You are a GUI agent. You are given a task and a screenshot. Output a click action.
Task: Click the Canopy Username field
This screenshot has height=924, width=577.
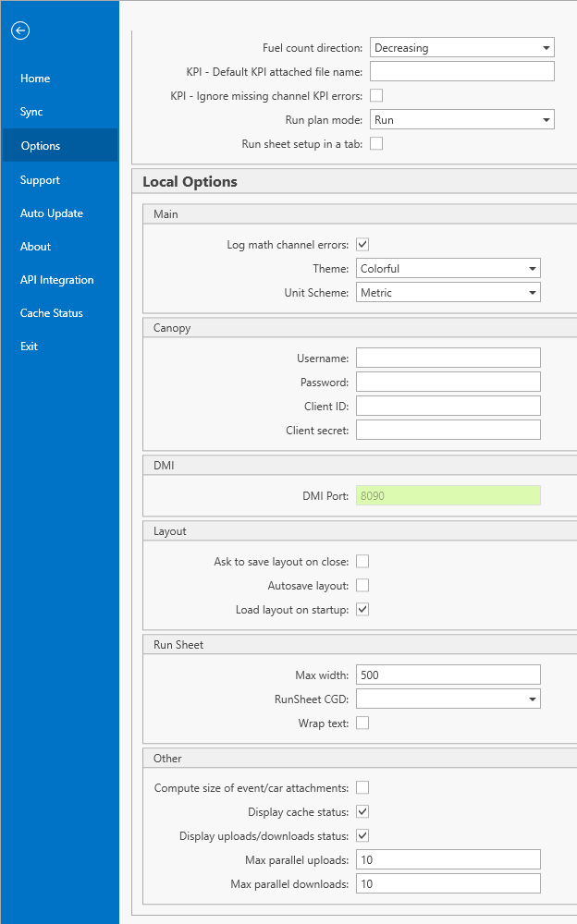click(x=448, y=358)
